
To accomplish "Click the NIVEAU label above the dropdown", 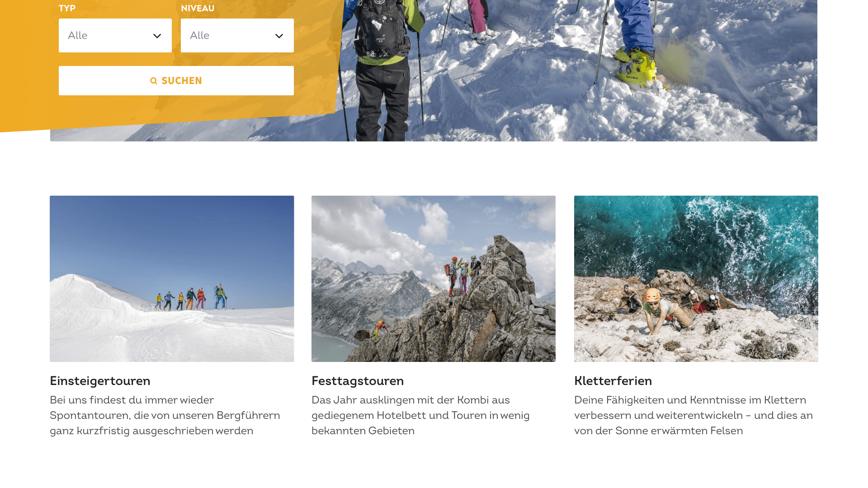I will (198, 9).
